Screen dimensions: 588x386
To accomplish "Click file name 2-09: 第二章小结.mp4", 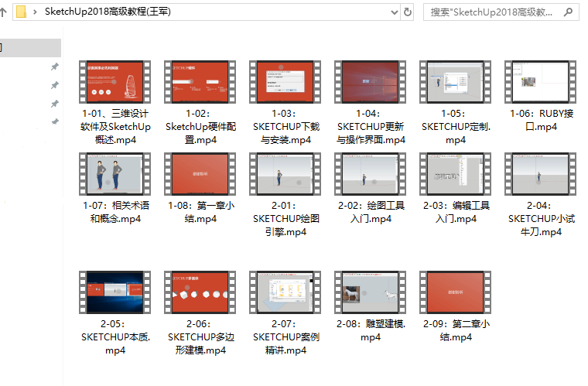I will point(456,330).
